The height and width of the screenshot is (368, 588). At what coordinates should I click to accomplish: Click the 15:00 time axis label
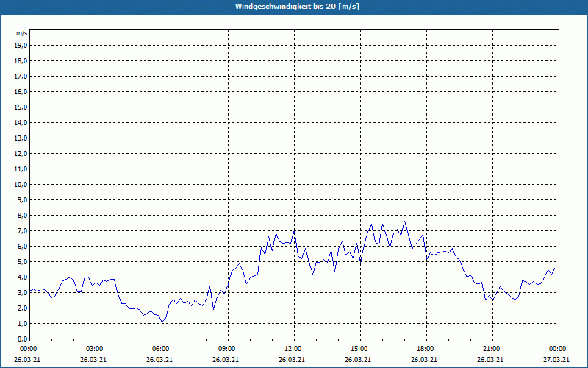360,349
